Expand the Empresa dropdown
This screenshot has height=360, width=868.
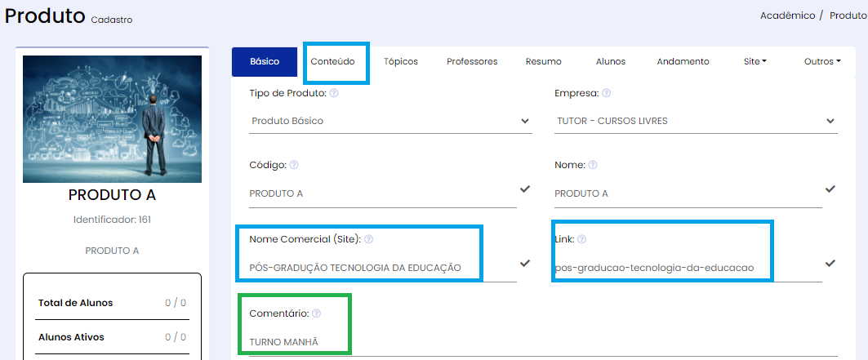[695, 121]
